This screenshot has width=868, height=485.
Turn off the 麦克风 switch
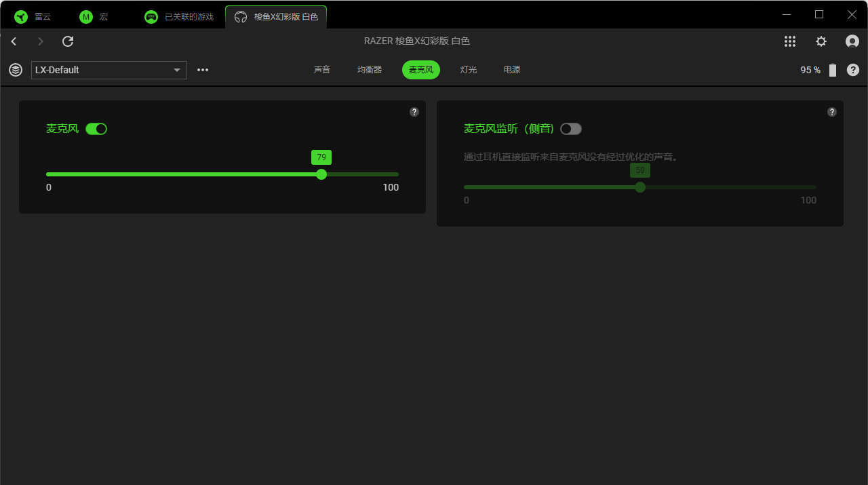96,129
